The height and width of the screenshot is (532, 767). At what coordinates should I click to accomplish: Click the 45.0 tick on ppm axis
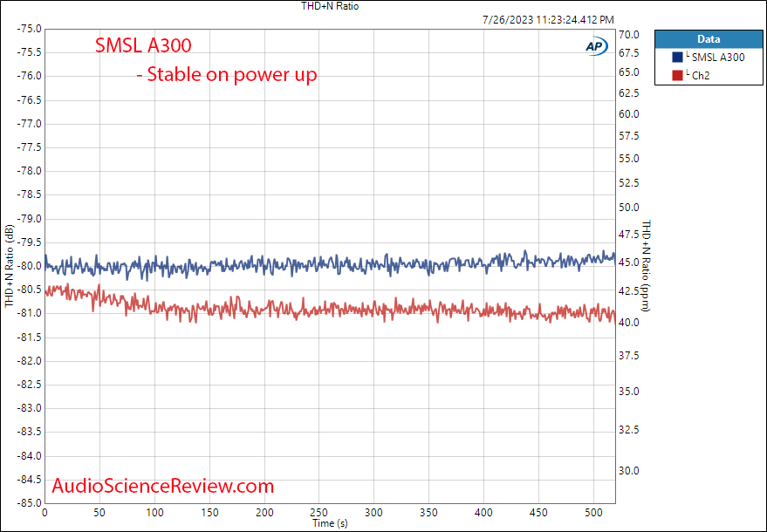pos(628,263)
